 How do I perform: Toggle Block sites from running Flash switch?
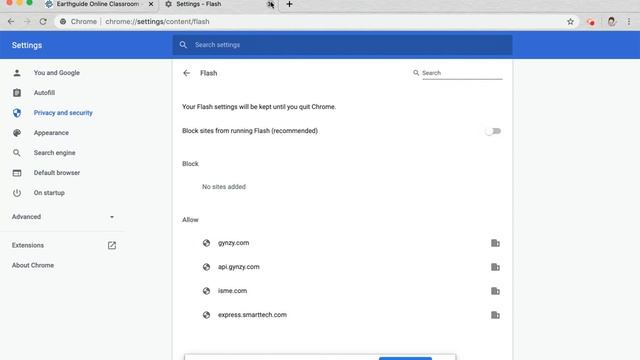click(493, 131)
